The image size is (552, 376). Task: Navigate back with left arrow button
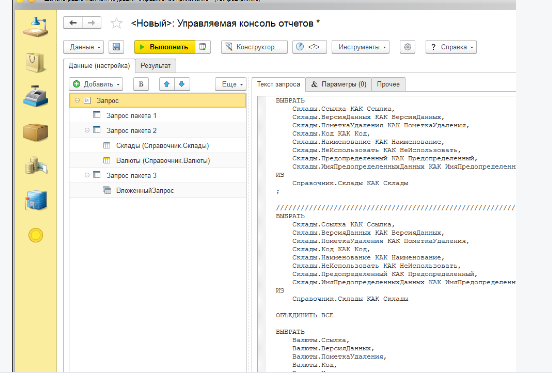point(73,23)
